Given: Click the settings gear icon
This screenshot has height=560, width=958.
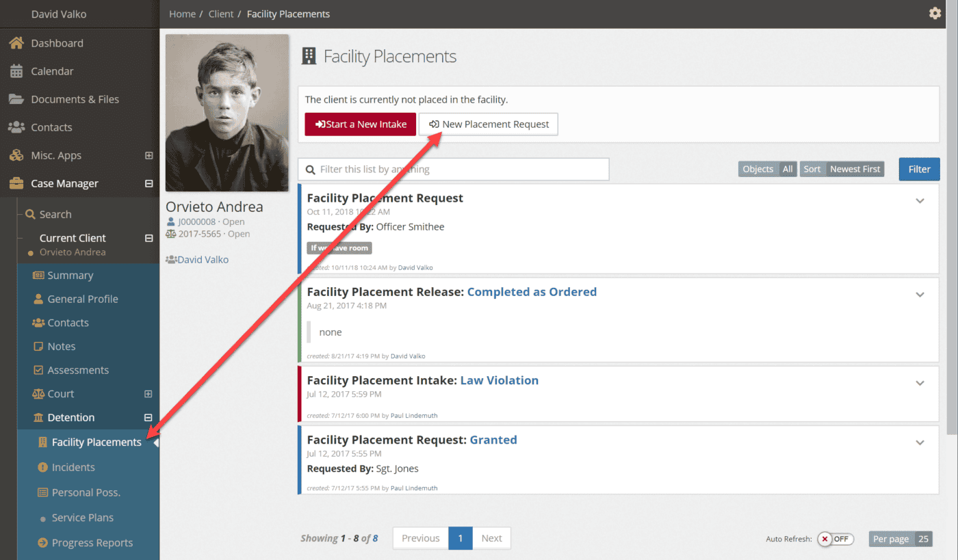Looking at the screenshot, I should coord(935,14).
